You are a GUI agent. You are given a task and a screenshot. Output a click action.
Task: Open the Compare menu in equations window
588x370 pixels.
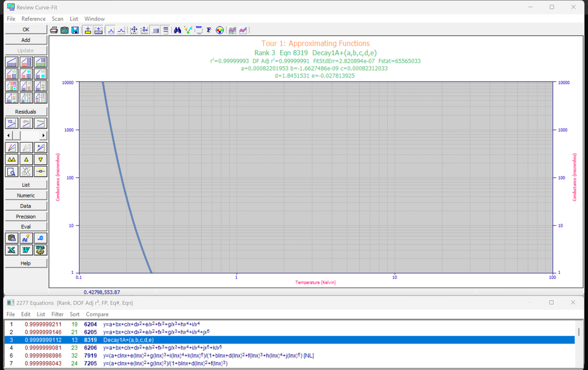pyautogui.click(x=97, y=314)
